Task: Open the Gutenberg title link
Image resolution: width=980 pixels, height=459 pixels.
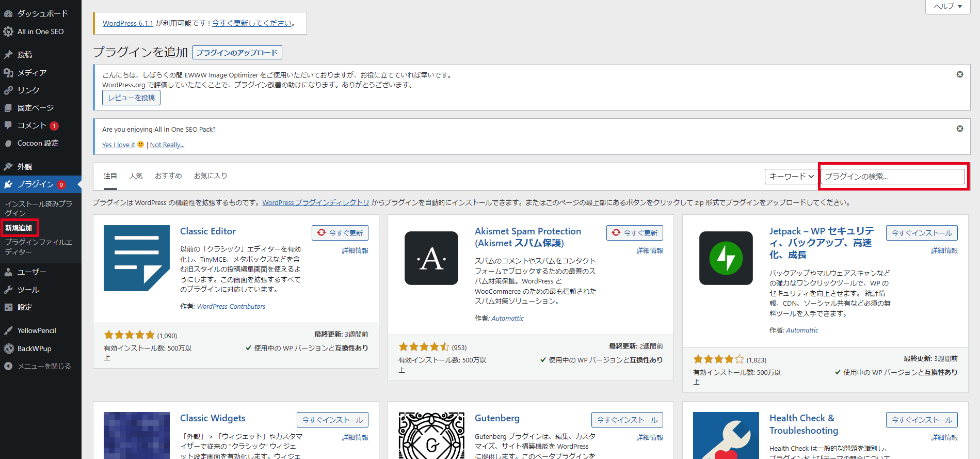Action: [497, 418]
